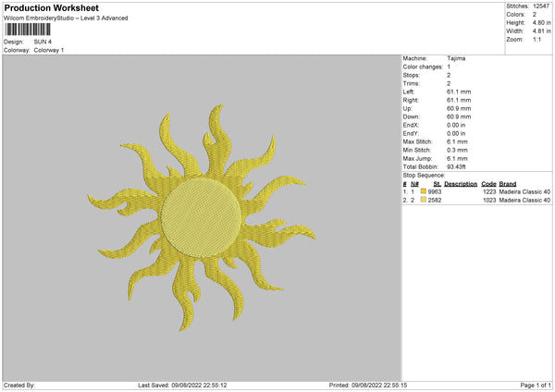Screen dimensions: 555x392
Task: Click the Stitches count 12547
Action: pyautogui.click(x=541, y=6)
